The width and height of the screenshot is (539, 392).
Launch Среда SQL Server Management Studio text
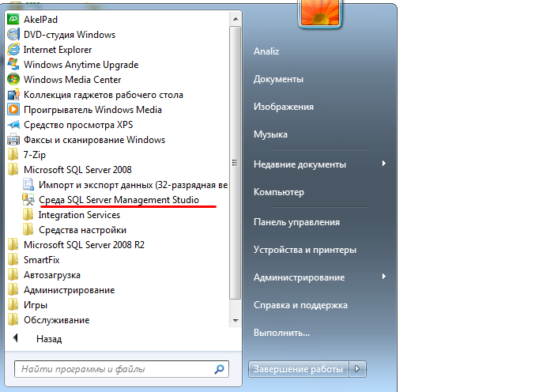(x=119, y=200)
